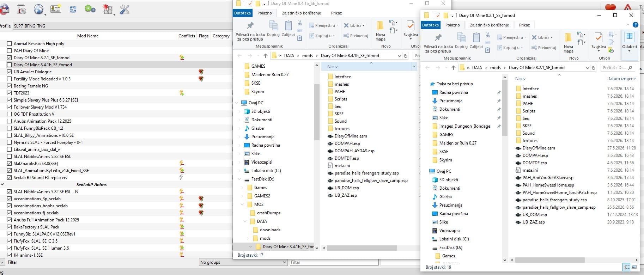Click horizontal scrollbar in 8.2.1 file list
Image resolution: width=644 pixels, height=275 pixels.
[550, 260]
